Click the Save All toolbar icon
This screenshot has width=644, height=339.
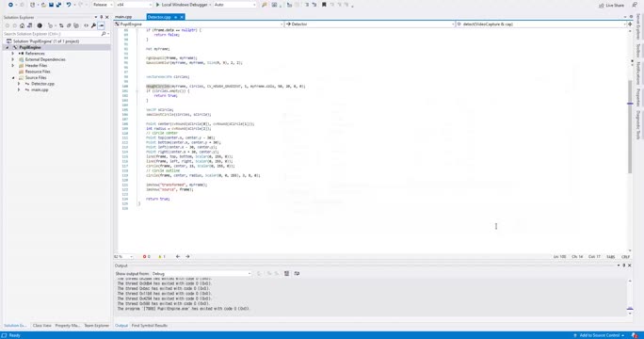(x=58, y=5)
